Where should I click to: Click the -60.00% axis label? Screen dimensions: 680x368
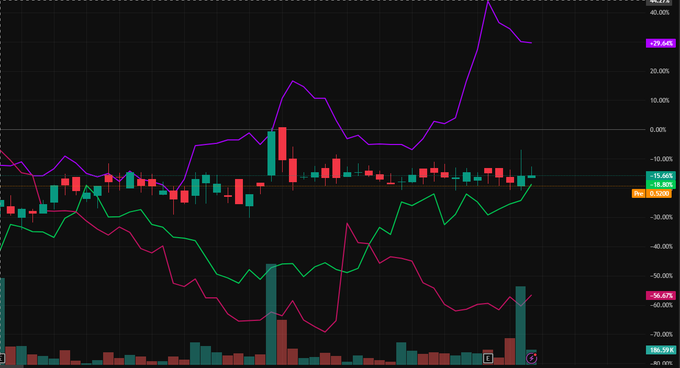click(x=660, y=305)
